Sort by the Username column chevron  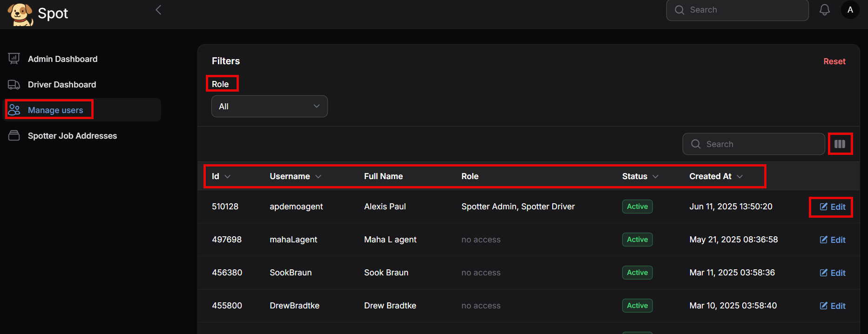(x=319, y=176)
